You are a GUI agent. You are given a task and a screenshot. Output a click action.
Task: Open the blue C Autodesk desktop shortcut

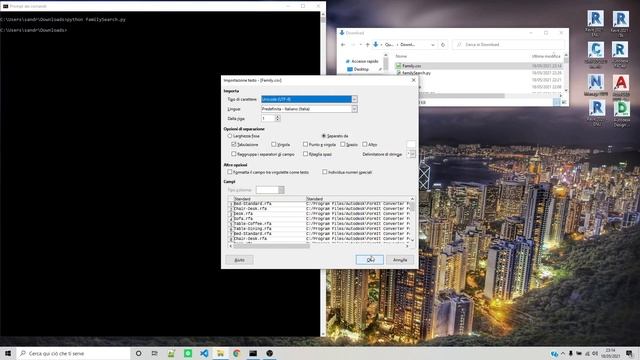pos(596,50)
